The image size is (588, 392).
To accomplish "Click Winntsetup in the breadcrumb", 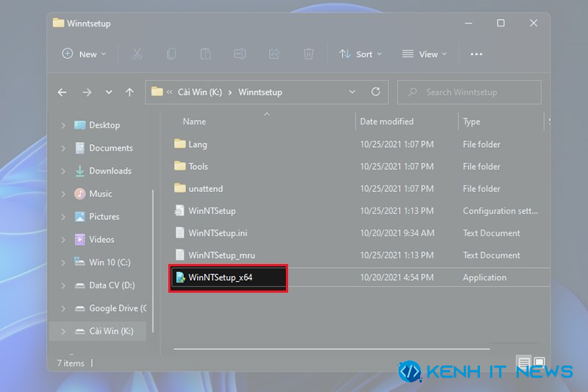I will click(260, 92).
